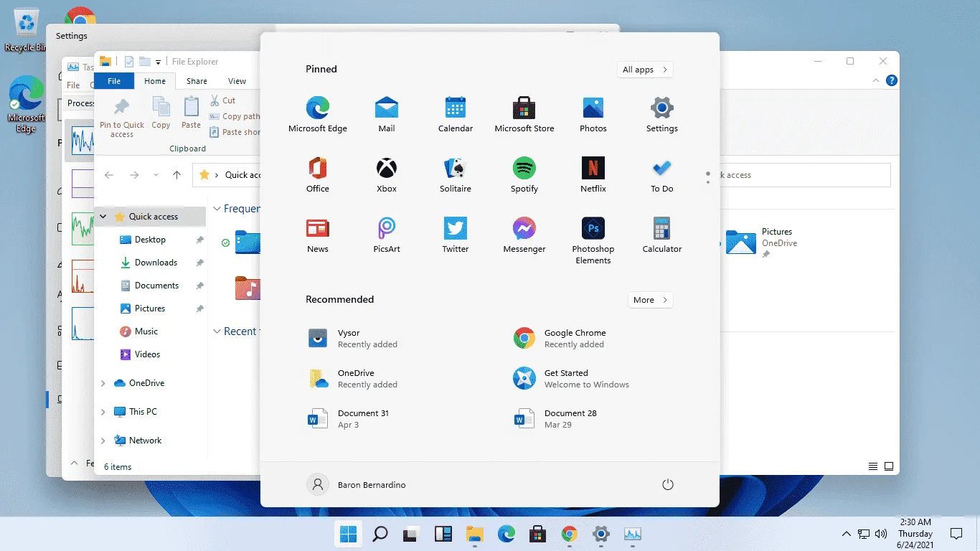Image resolution: width=980 pixels, height=551 pixels.
Task: Open the Widgets panel from the taskbar
Action: pyautogui.click(x=443, y=534)
